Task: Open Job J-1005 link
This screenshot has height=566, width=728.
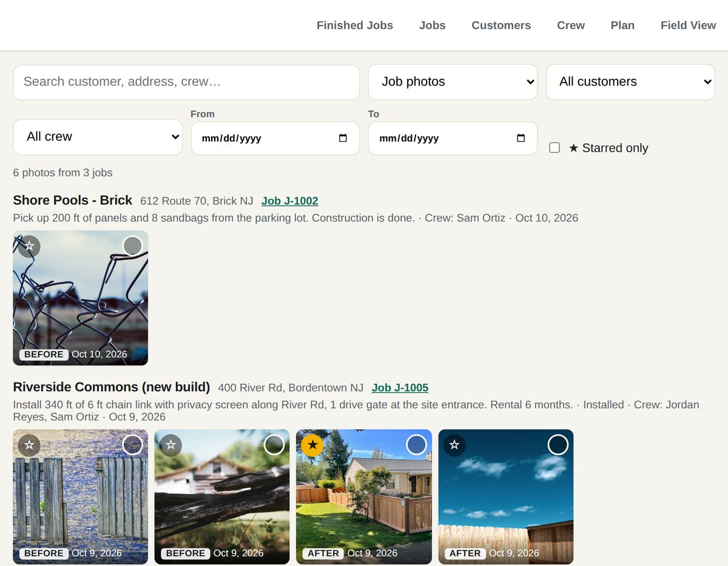Action: (400, 388)
